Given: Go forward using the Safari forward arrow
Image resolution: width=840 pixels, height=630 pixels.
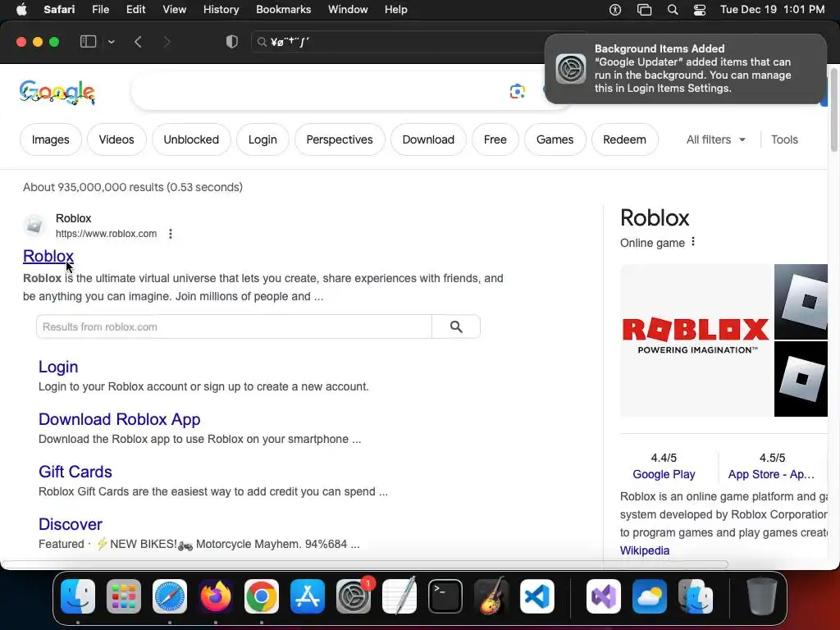Looking at the screenshot, I should click(x=167, y=42).
